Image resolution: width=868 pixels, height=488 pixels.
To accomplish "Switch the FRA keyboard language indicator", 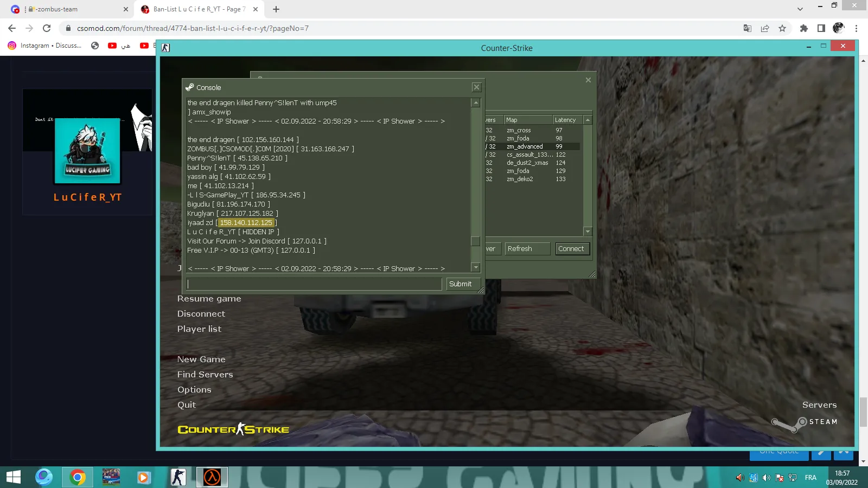I will point(810,478).
